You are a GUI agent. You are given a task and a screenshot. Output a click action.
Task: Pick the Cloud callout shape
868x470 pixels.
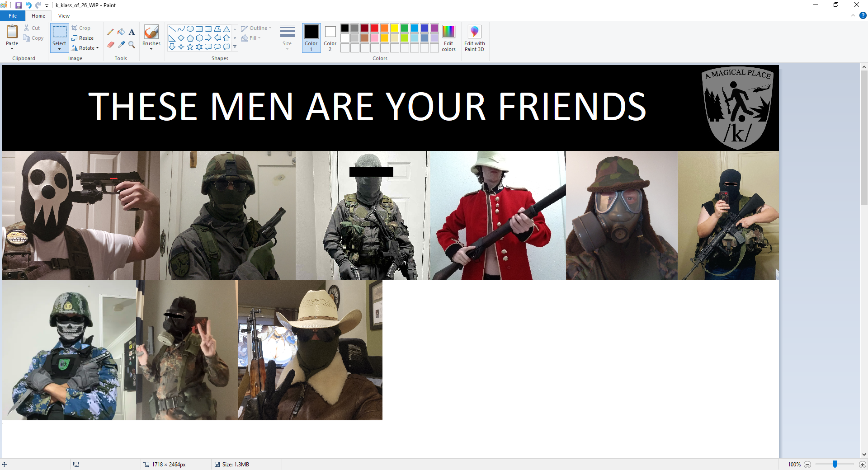point(226,47)
